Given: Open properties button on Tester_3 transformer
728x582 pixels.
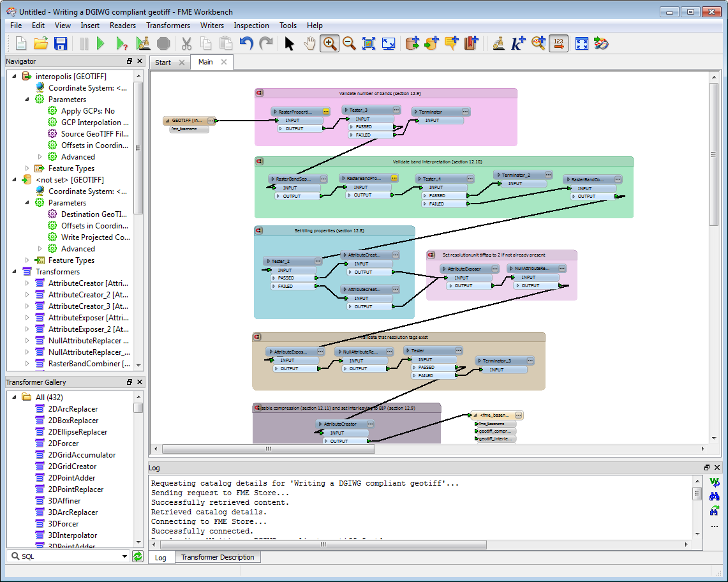Looking at the screenshot, I should pyautogui.click(x=396, y=110).
